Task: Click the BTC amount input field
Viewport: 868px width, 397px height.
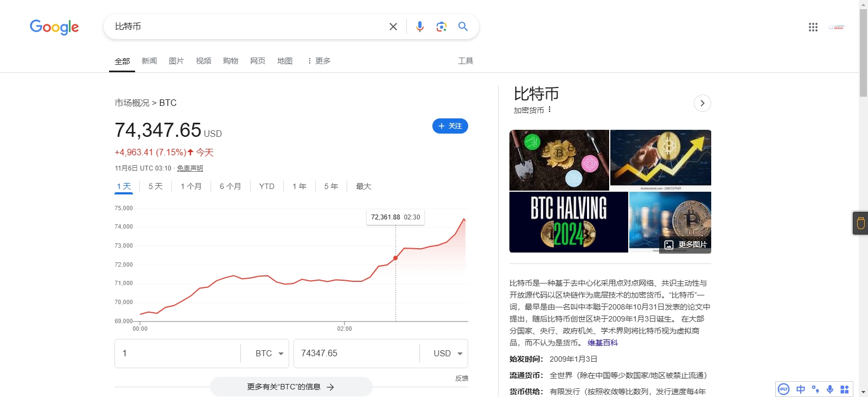Action: click(177, 354)
